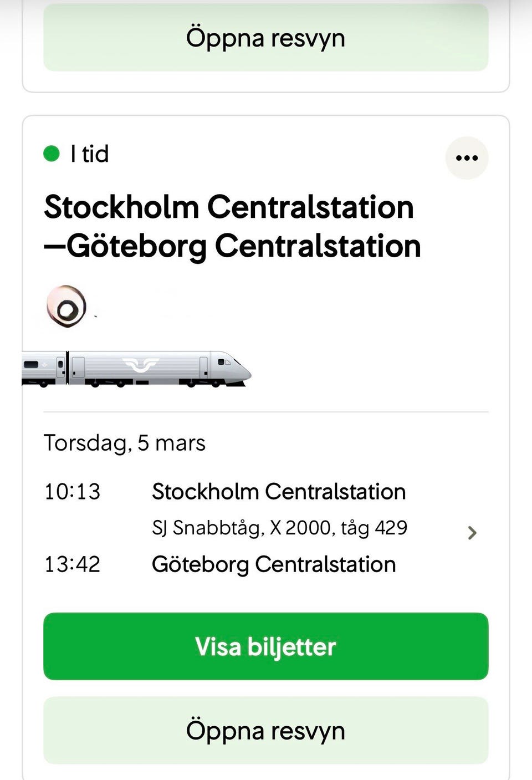Click the 13:42 arrival time
The width and height of the screenshot is (532, 780).
73,564
